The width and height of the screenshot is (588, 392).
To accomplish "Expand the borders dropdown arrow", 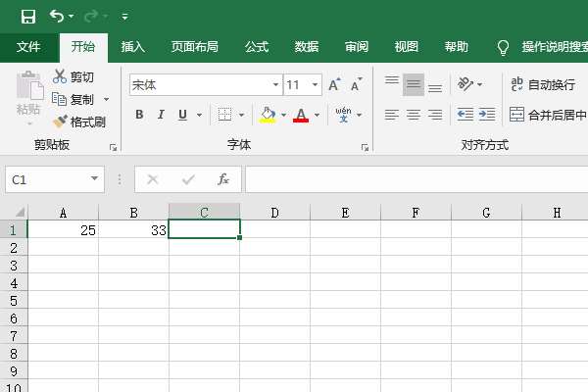I will tap(241, 115).
